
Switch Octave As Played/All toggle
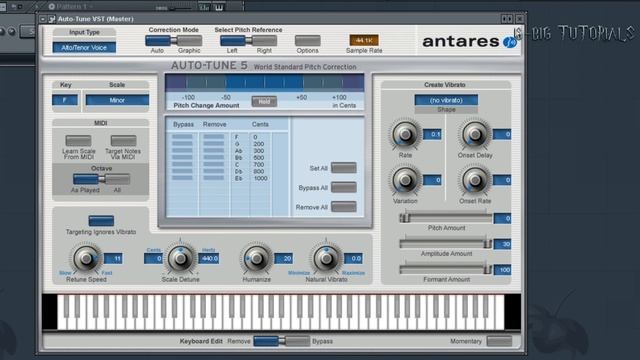102,179
